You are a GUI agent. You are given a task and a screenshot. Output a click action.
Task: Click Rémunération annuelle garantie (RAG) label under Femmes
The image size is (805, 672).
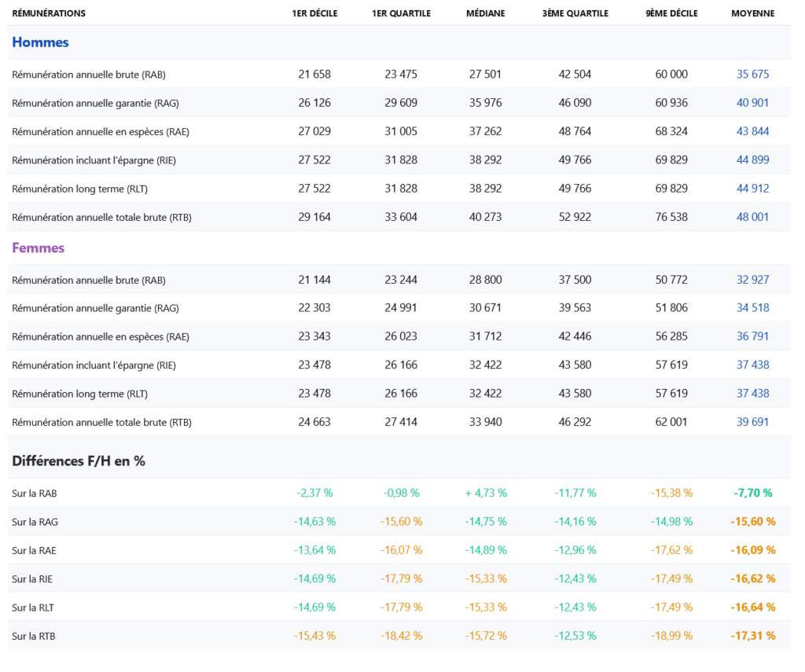click(x=95, y=308)
